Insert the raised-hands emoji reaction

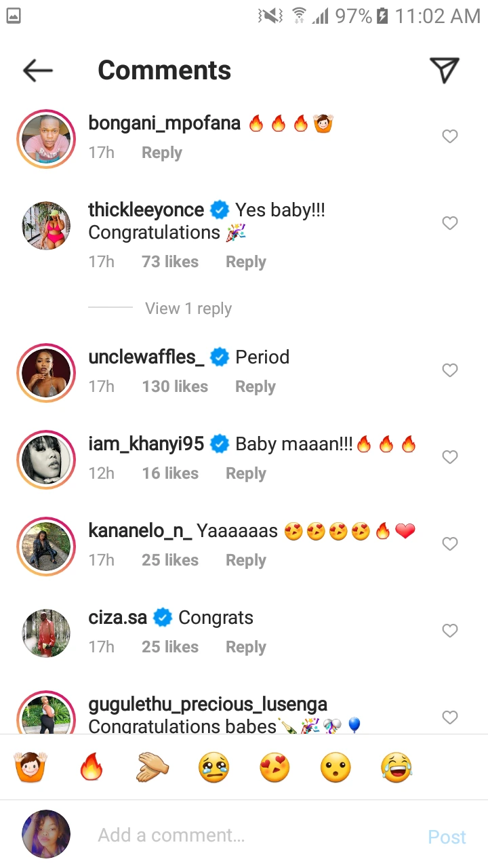(x=30, y=768)
